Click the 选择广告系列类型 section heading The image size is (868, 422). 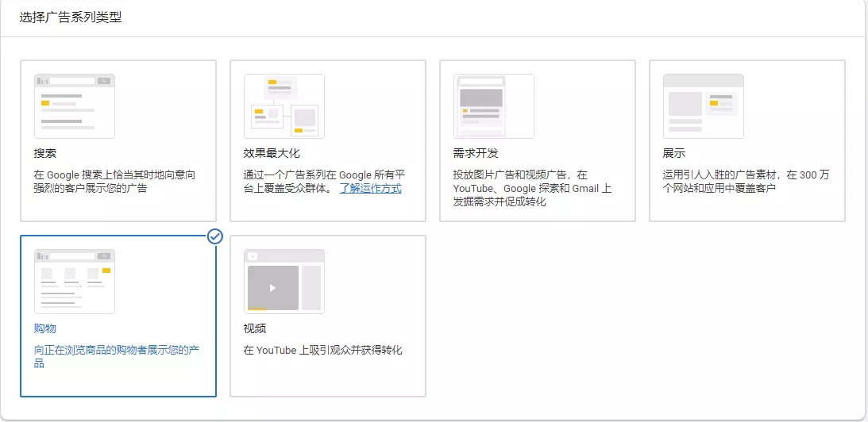coord(71,17)
